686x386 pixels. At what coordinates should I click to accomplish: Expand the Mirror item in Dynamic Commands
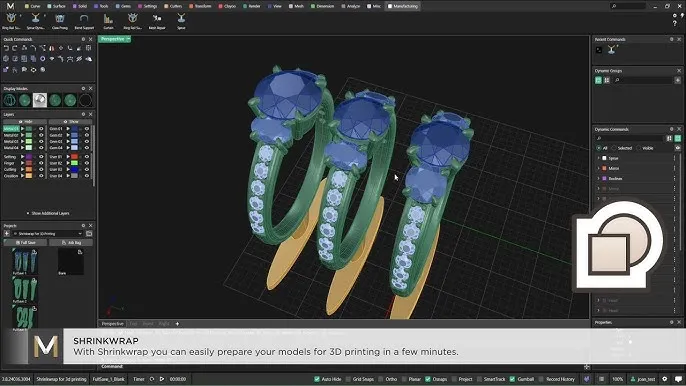pyautogui.click(x=598, y=168)
